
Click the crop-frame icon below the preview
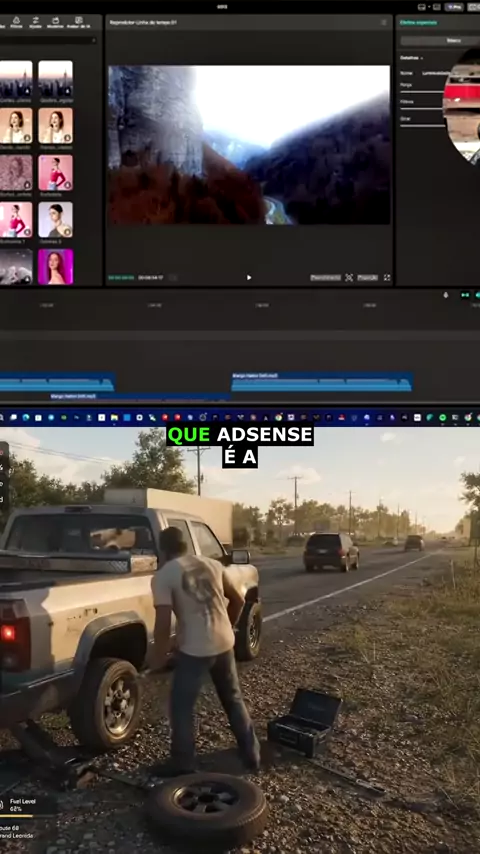point(349,277)
